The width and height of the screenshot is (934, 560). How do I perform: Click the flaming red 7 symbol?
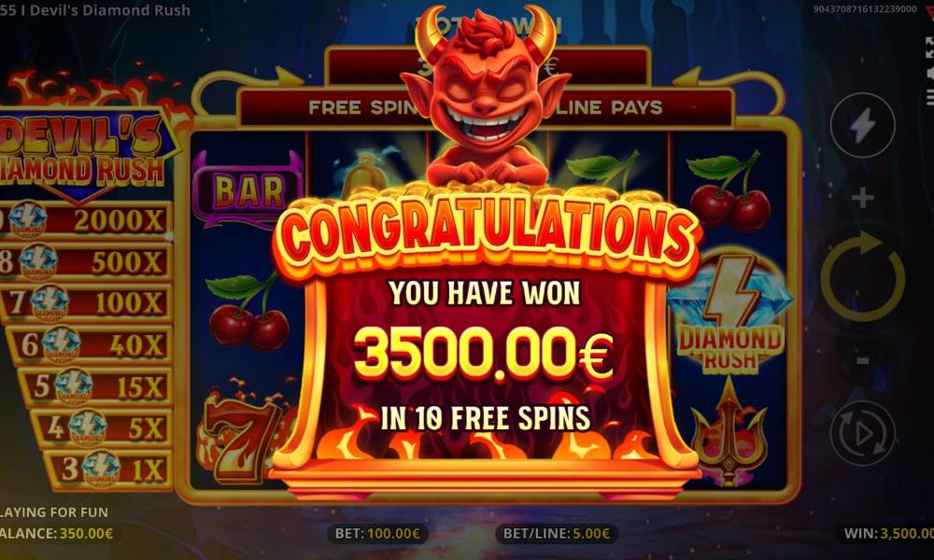pos(242,439)
